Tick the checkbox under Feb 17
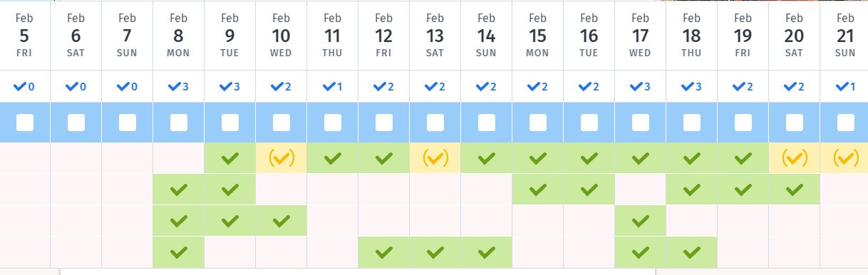The width and height of the screenshot is (868, 275). click(x=641, y=123)
